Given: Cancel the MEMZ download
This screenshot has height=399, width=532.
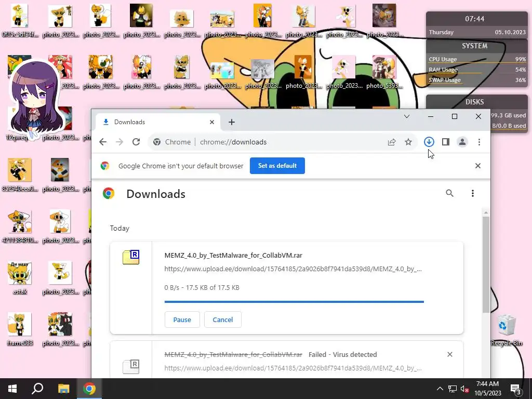Looking at the screenshot, I should click(222, 320).
